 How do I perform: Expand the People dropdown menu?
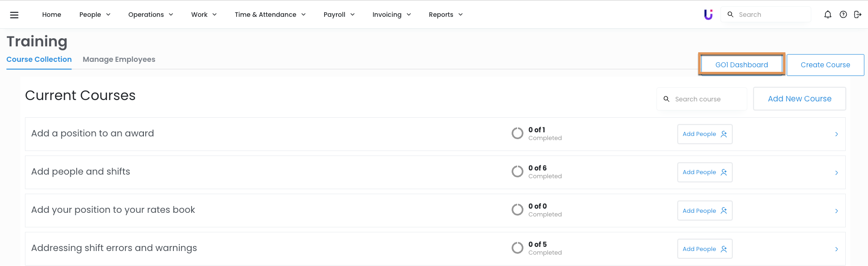click(95, 15)
